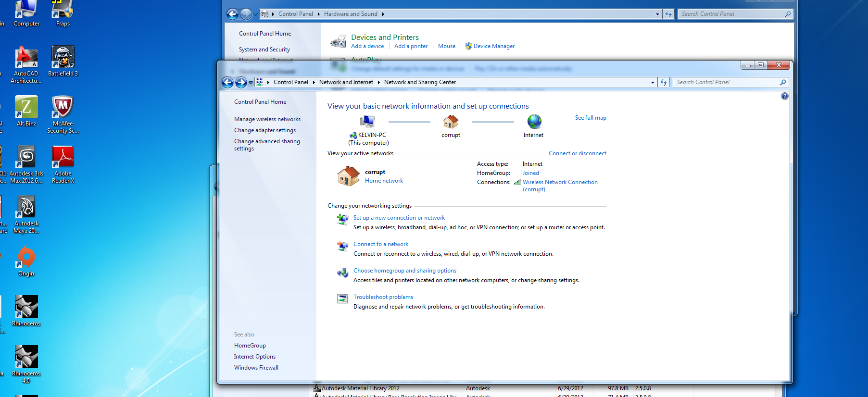Open address bar dropdown in Hardware and Sound window

[657, 14]
